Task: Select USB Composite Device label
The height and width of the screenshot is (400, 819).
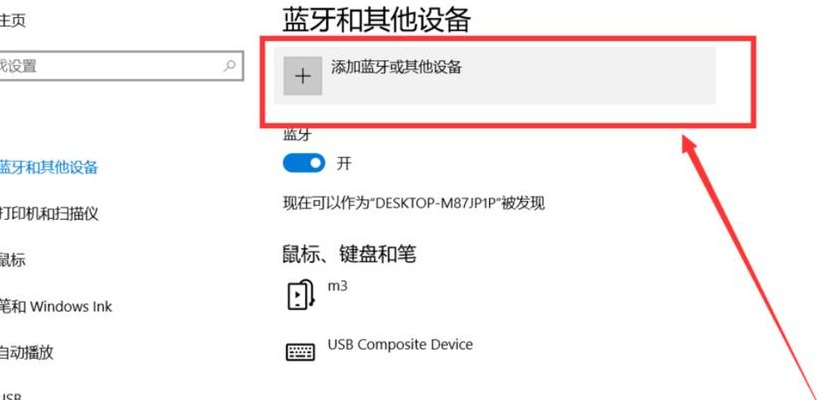Action: pyautogui.click(x=400, y=345)
